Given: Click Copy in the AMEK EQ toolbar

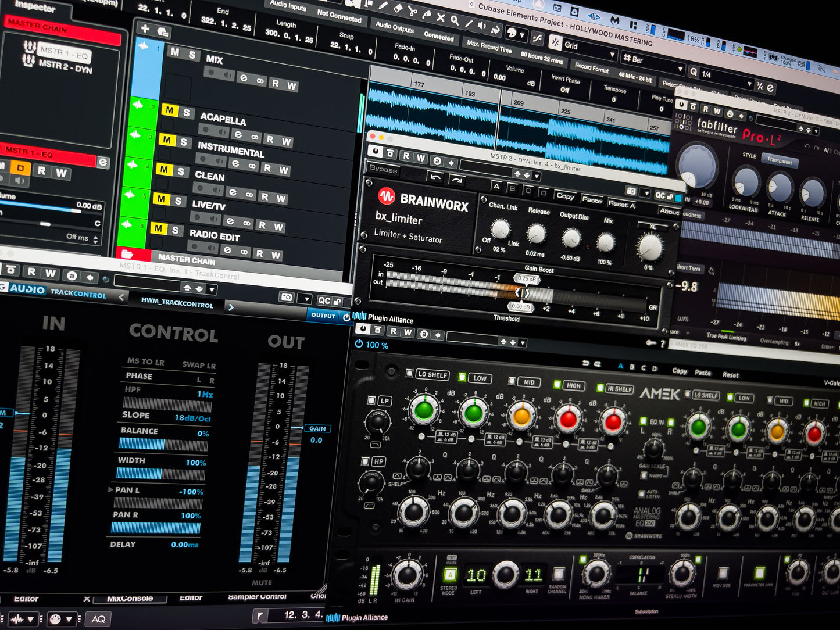Looking at the screenshot, I should [x=680, y=371].
